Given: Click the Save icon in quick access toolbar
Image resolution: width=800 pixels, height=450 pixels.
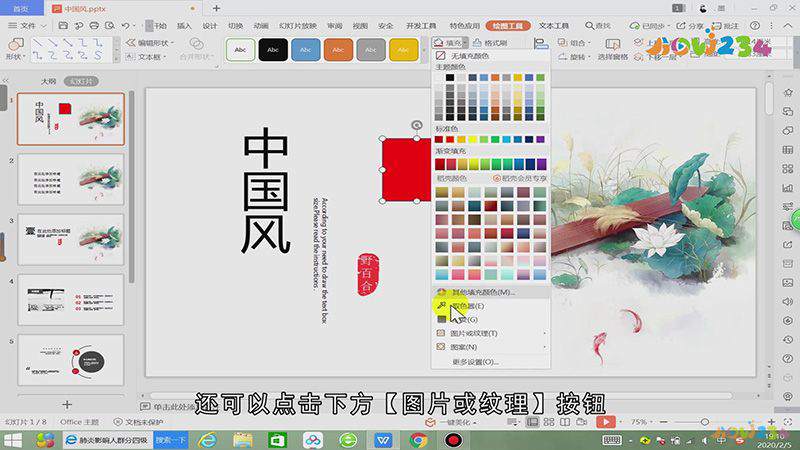Looking at the screenshot, I should (63, 26).
